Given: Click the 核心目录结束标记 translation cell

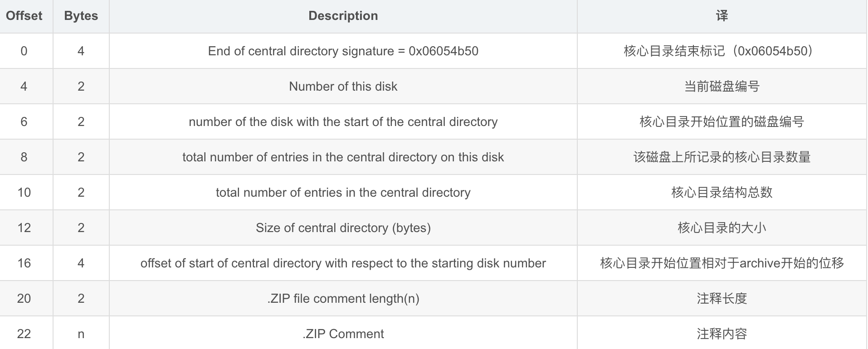Looking at the screenshot, I should click(x=722, y=51).
